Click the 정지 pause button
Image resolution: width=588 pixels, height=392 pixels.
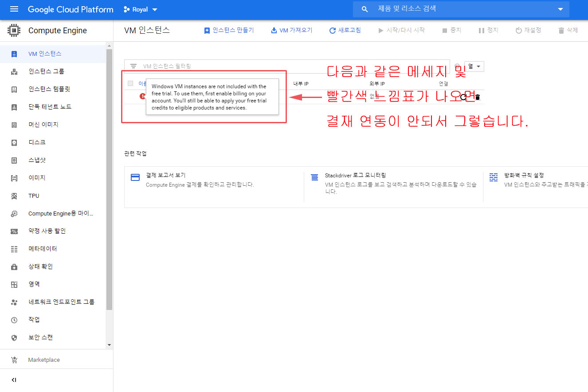click(488, 30)
